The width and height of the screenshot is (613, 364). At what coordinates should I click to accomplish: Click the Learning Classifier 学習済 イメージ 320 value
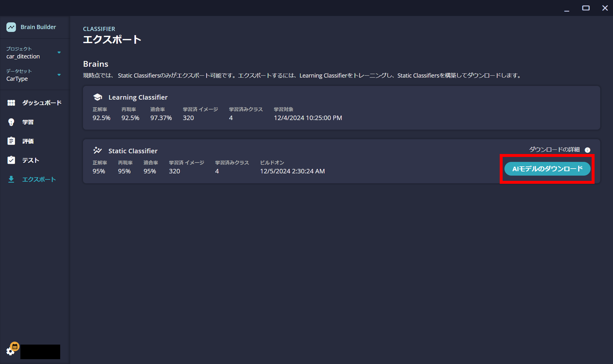(188, 118)
